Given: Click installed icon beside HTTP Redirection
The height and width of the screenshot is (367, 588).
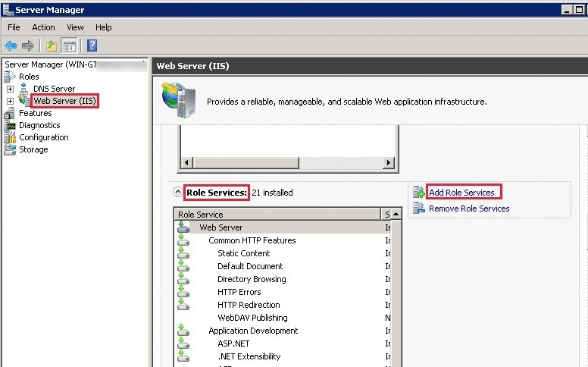Looking at the screenshot, I should [183, 305].
